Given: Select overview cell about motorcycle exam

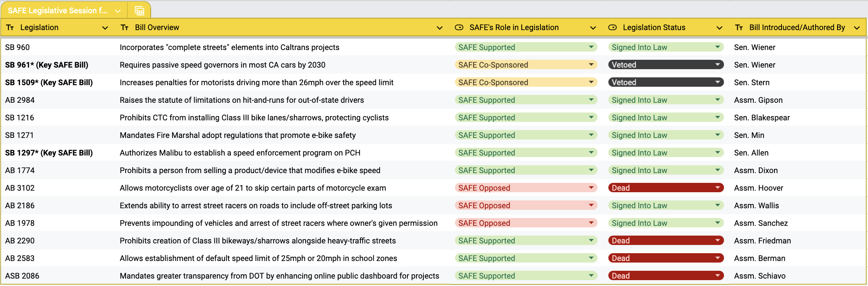Looking at the screenshot, I should tap(282, 188).
